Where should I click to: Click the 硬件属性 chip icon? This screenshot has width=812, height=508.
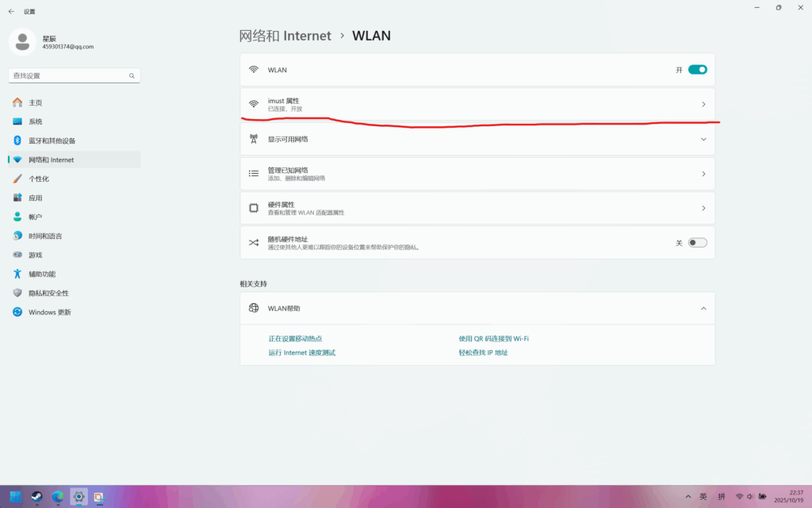click(254, 208)
